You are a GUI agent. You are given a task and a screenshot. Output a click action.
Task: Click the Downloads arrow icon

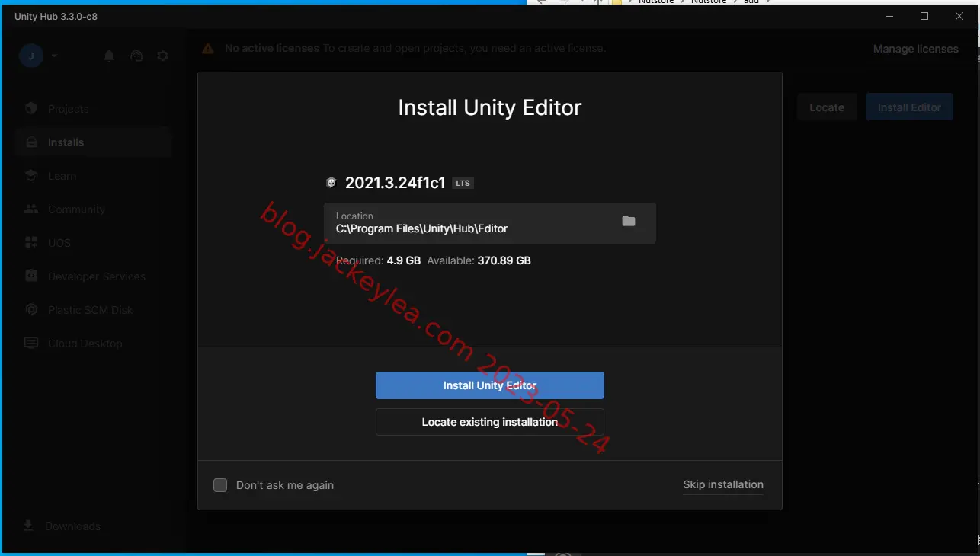coord(29,526)
